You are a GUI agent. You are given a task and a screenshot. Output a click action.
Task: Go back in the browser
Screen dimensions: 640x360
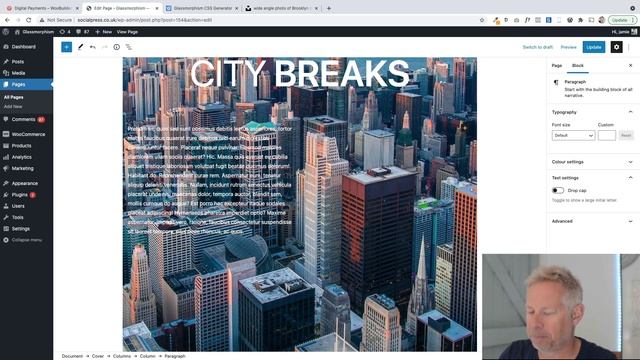pos(7,20)
